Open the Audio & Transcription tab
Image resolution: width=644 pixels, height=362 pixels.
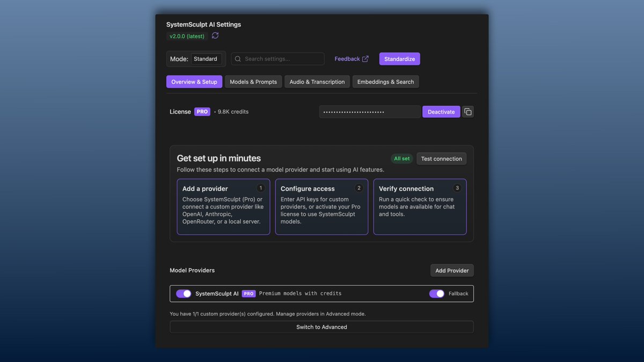317,82
